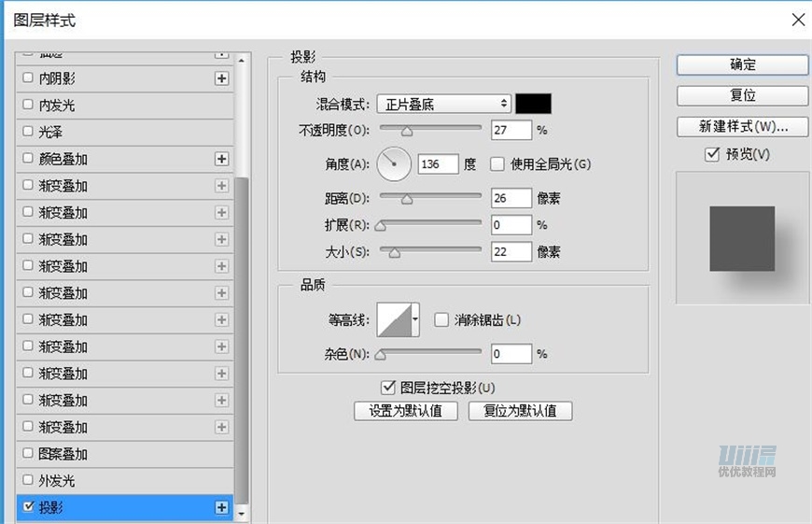Click the plus icon beside 颜色叠加
812x524 pixels.
tap(221, 160)
